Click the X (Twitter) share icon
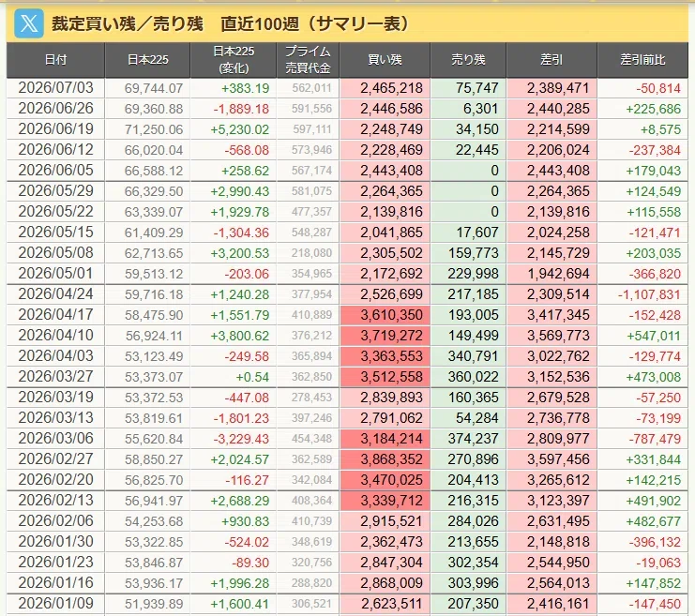The height and width of the screenshot is (616, 695). point(29,23)
